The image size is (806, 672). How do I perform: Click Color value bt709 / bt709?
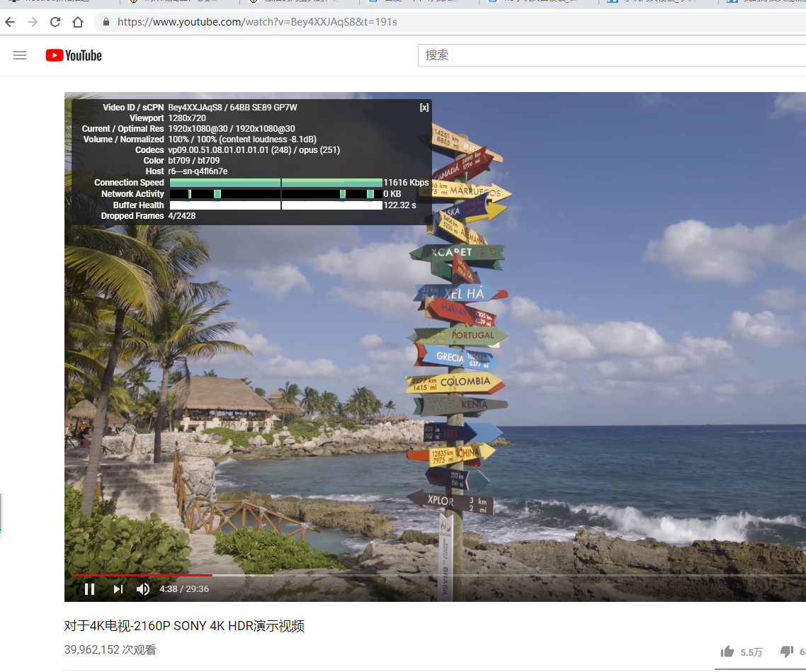[x=194, y=160]
